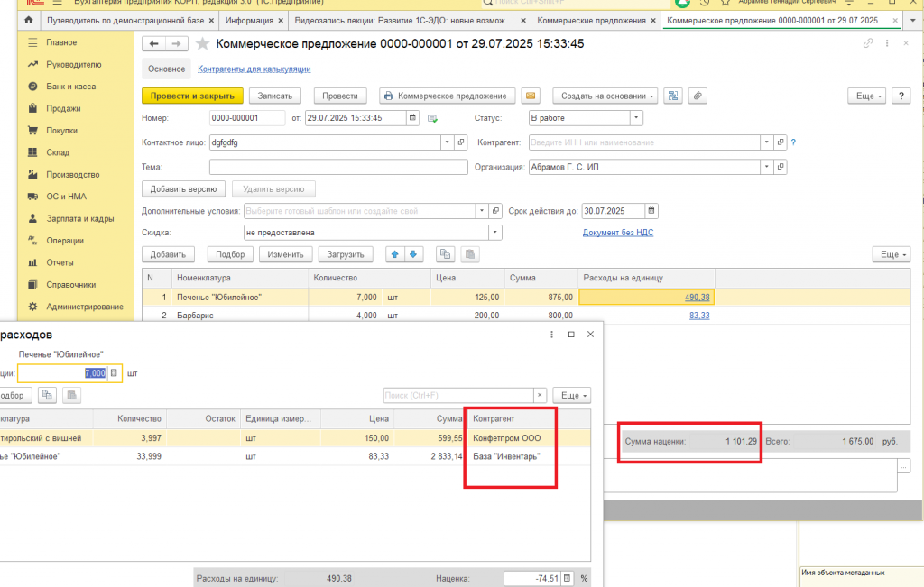The width and height of the screenshot is (924, 587).
Task: Get a link to this document
Action: (868, 43)
